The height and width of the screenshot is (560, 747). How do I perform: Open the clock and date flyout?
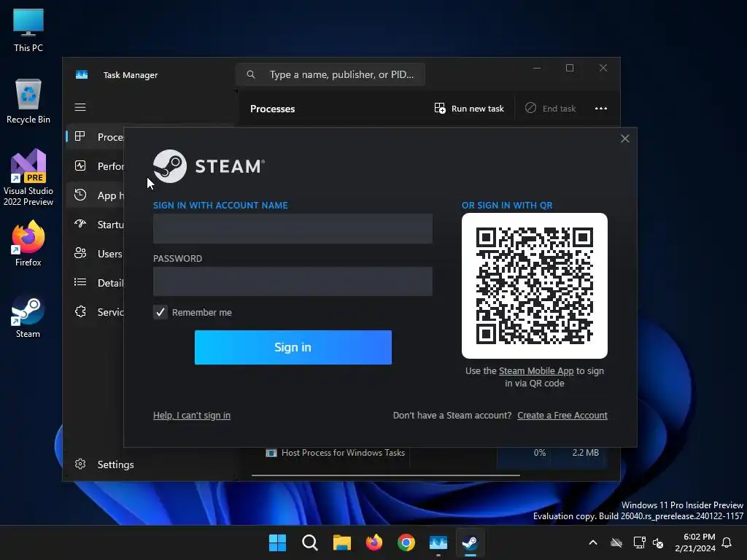pos(694,542)
